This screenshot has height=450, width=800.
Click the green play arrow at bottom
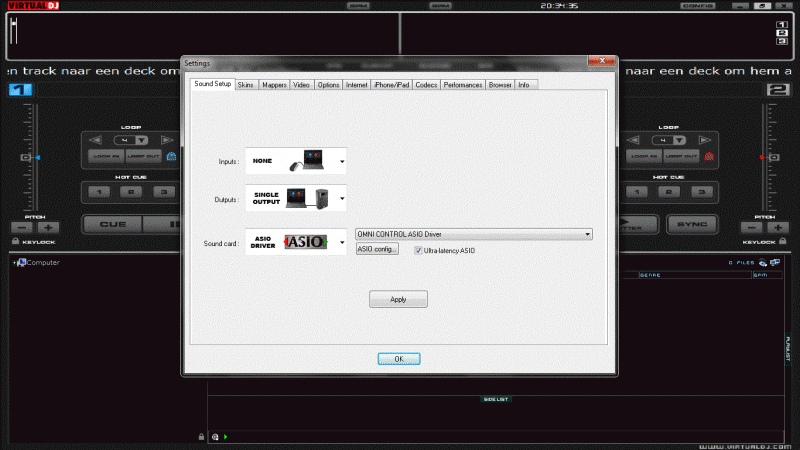pos(226,437)
